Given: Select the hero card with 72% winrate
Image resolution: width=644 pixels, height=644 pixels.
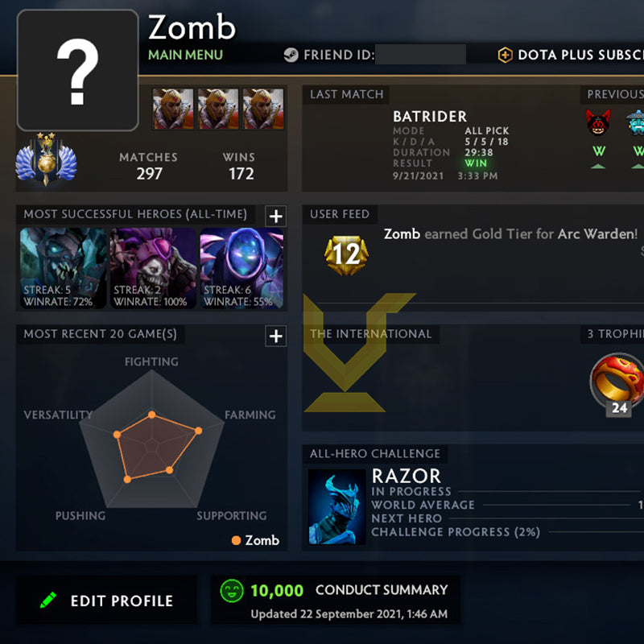Looking at the screenshot, I should point(63,268).
